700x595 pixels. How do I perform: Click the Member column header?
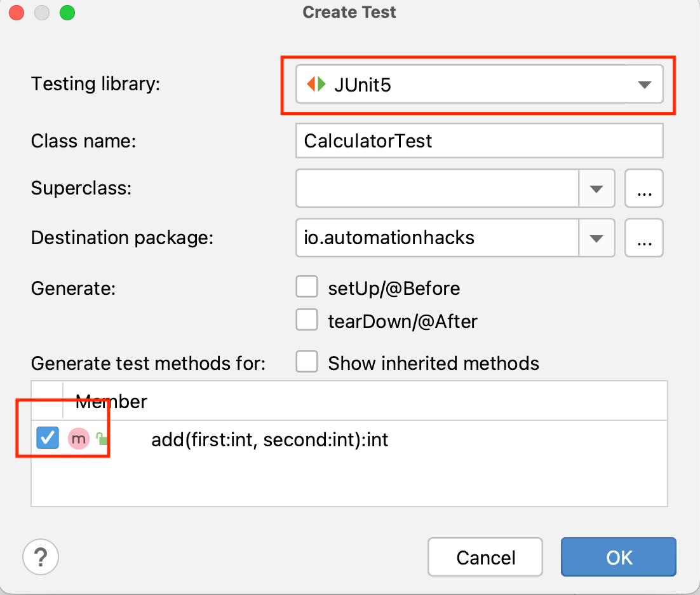(x=111, y=401)
